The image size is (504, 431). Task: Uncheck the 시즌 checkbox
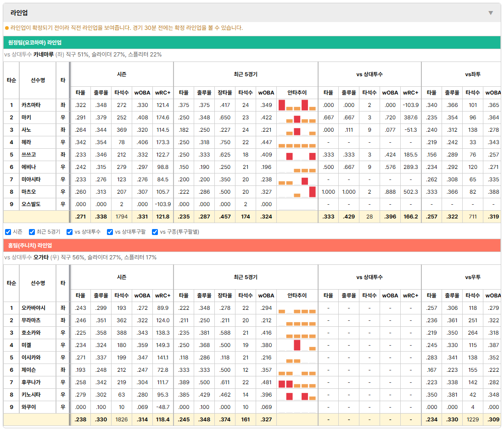click(x=8, y=232)
